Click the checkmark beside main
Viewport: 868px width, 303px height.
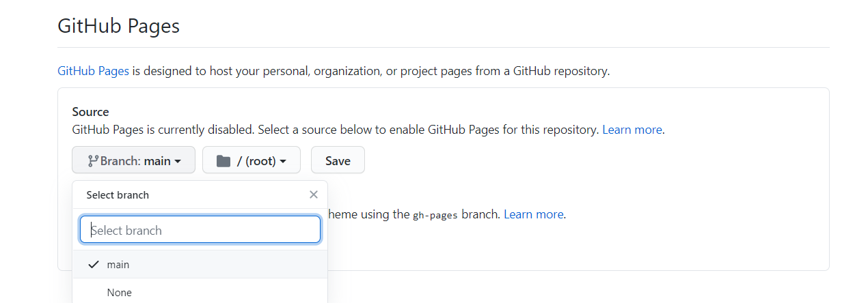(94, 264)
